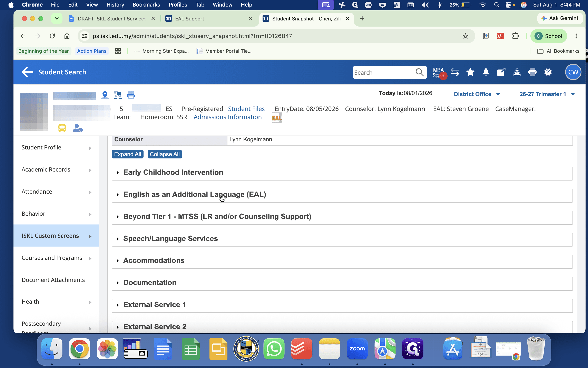Viewport: 588px width, 368px height.
Task: Click the Expand All button
Action: click(x=128, y=154)
